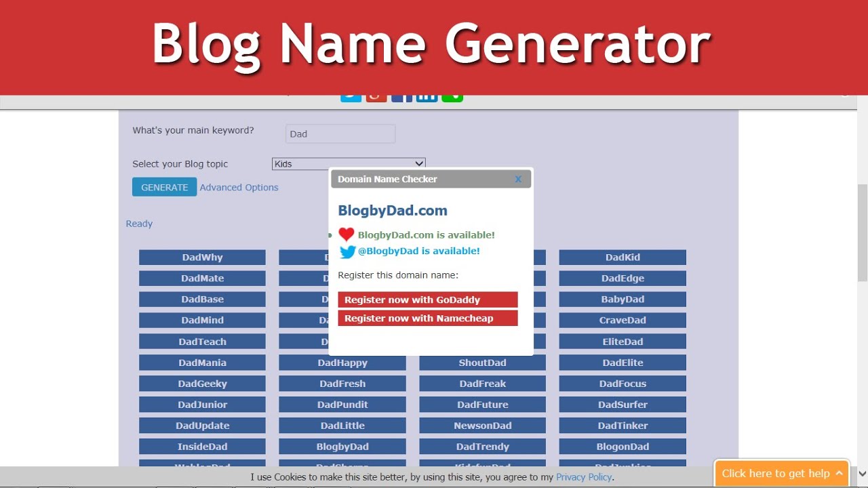Select the BabyDad name

pos(623,300)
